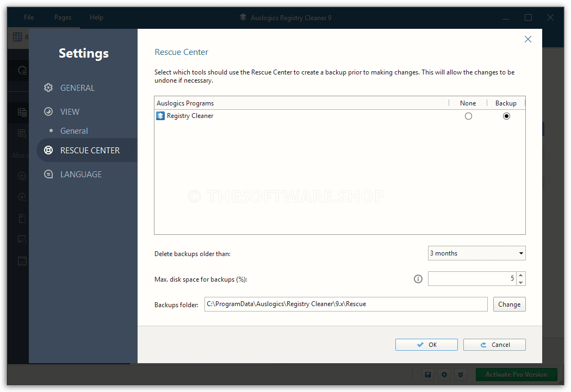Click the monitor icon in main window sidebar
This screenshot has width=571, height=392.
coord(22,239)
